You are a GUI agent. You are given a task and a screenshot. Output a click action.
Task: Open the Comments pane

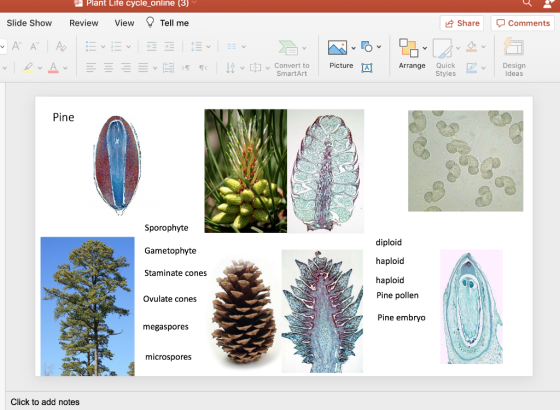click(x=523, y=23)
